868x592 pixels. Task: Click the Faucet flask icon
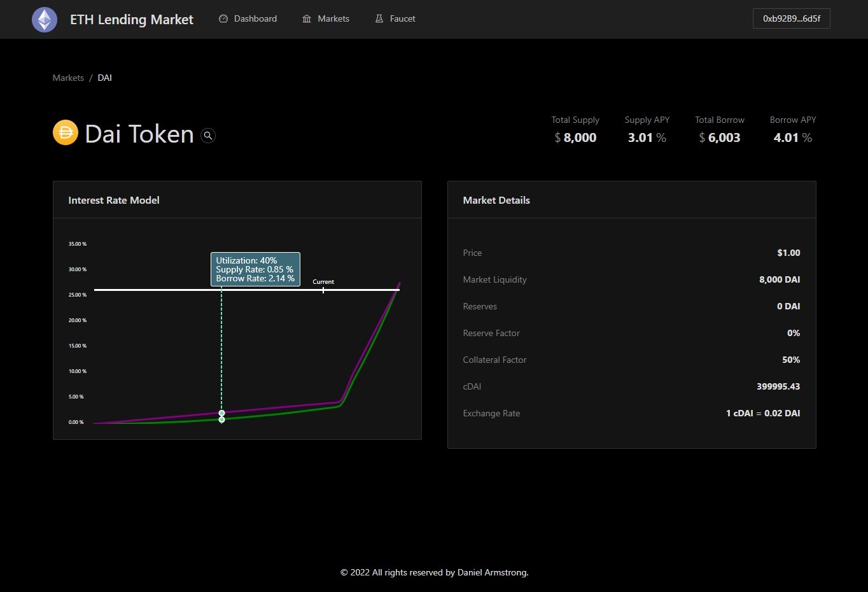pyautogui.click(x=379, y=19)
